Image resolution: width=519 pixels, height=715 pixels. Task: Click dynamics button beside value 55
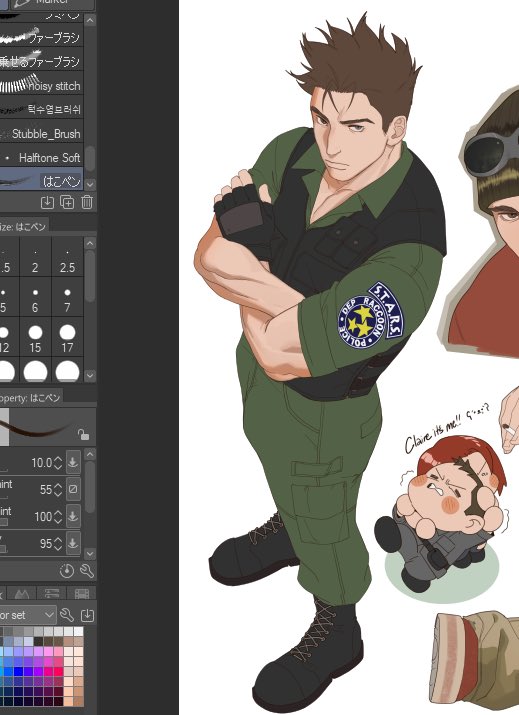(73, 489)
